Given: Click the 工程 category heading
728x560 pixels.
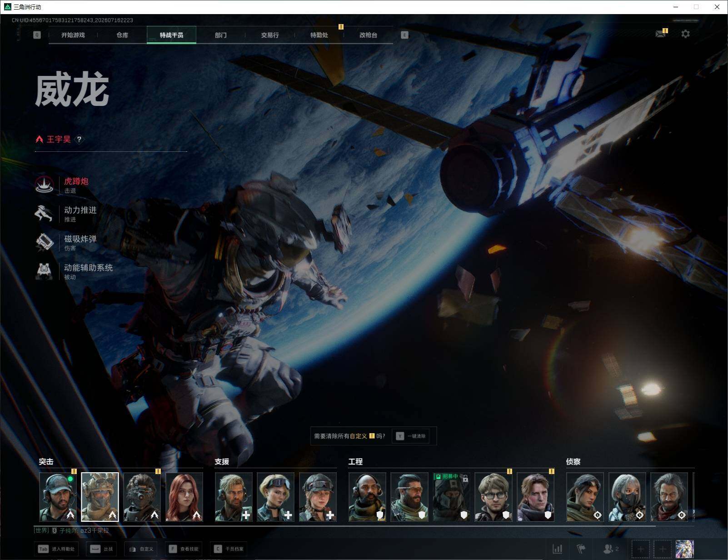Looking at the screenshot, I should (x=355, y=462).
